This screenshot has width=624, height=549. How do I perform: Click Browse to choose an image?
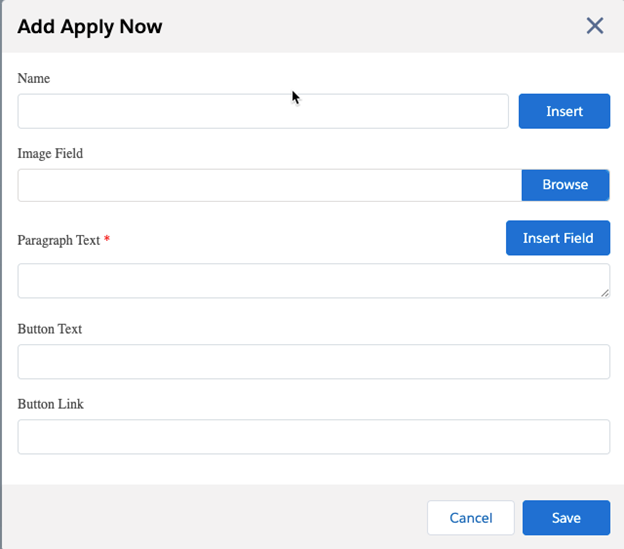point(565,185)
